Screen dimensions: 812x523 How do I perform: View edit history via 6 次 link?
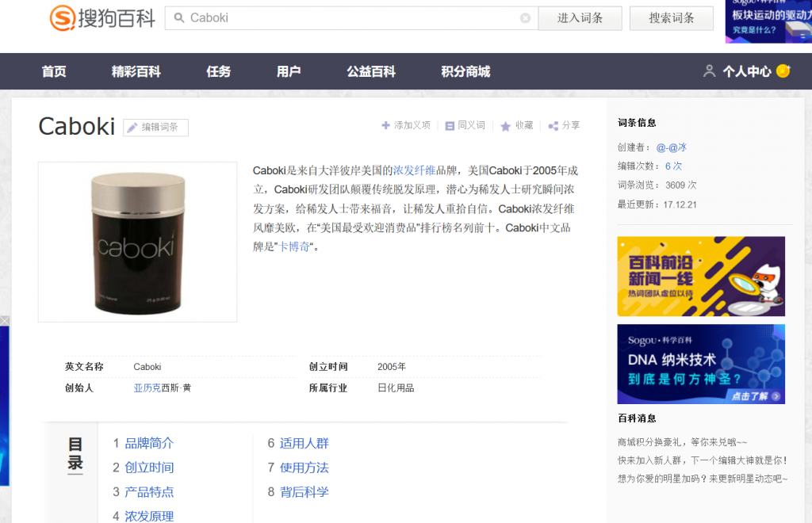673,166
